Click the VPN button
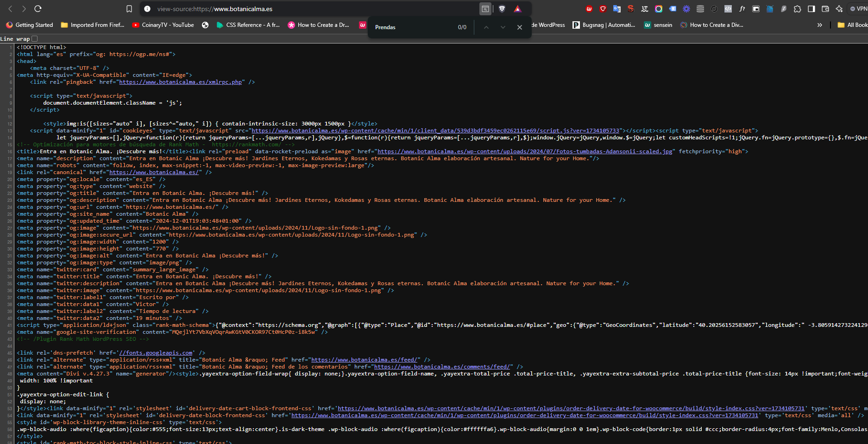This screenshot has width=868, height=444. pos(858,9)
